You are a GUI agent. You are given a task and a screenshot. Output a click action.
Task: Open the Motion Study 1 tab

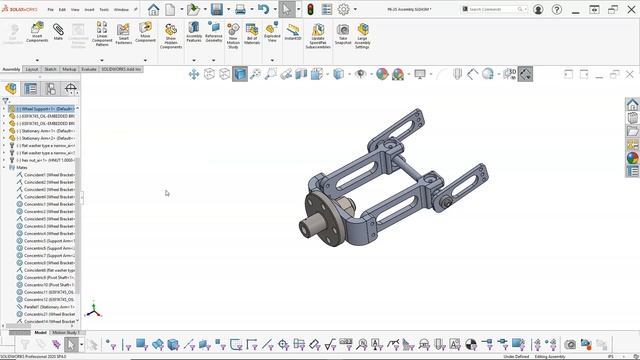coord(65,333)
